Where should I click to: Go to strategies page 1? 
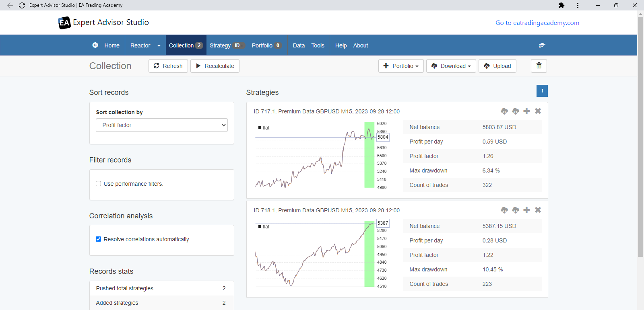click(542, 91)
